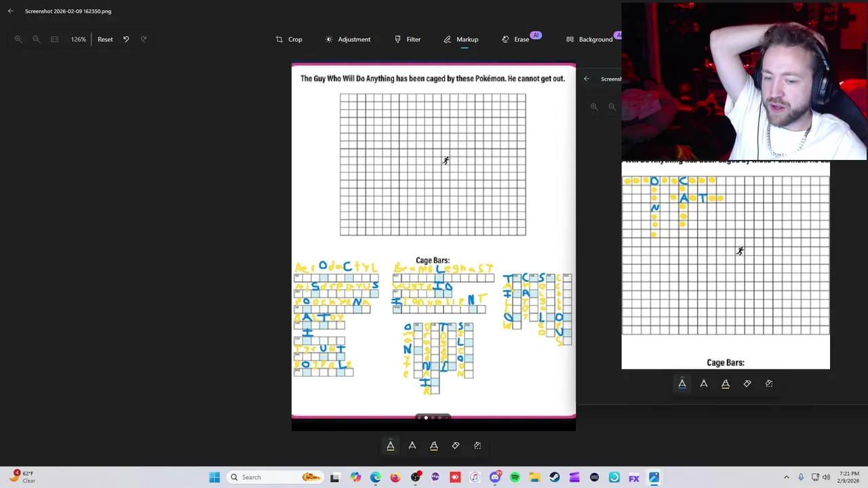868x488 pixels.
Task: Open Discord from the taskbar
Action: pyautogui.click(x=495, y=477)
